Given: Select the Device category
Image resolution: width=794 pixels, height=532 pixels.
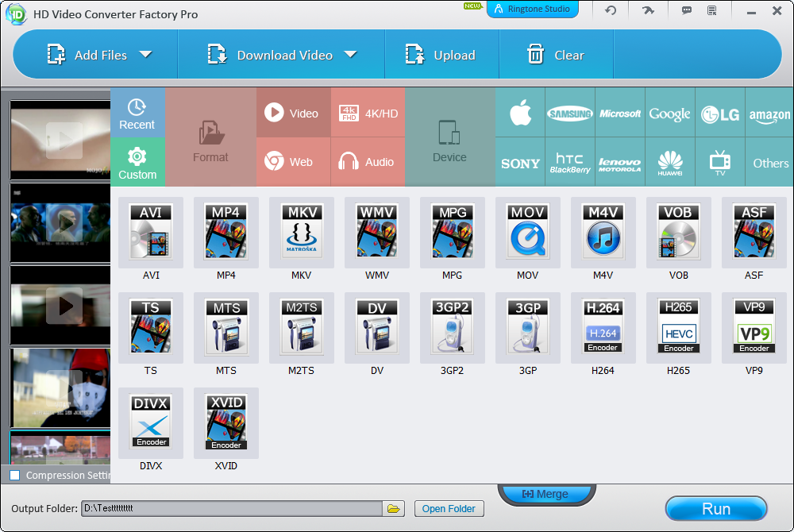Looking at the screenshot, I should pyautogui.click(x=449, y=137).
